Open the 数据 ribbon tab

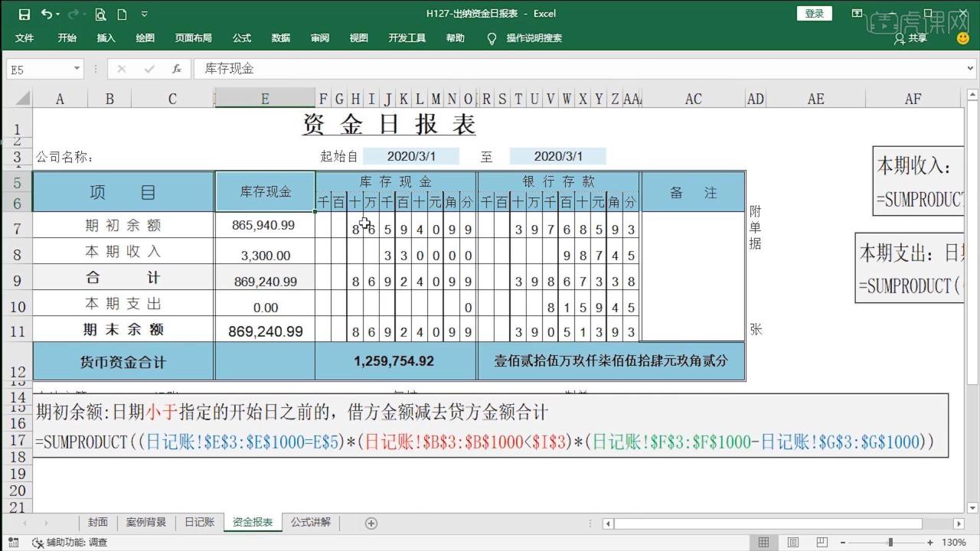click(281, 37)
